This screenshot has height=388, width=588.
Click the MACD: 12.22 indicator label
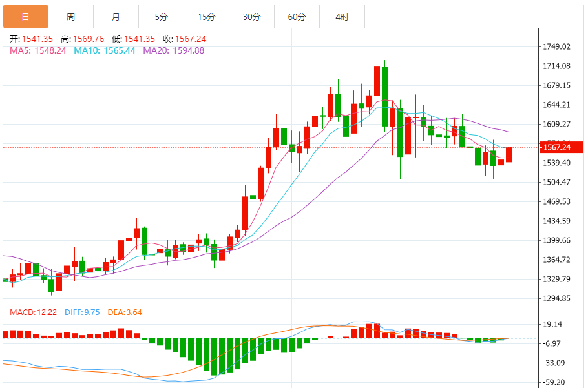[x=34, y=312]
